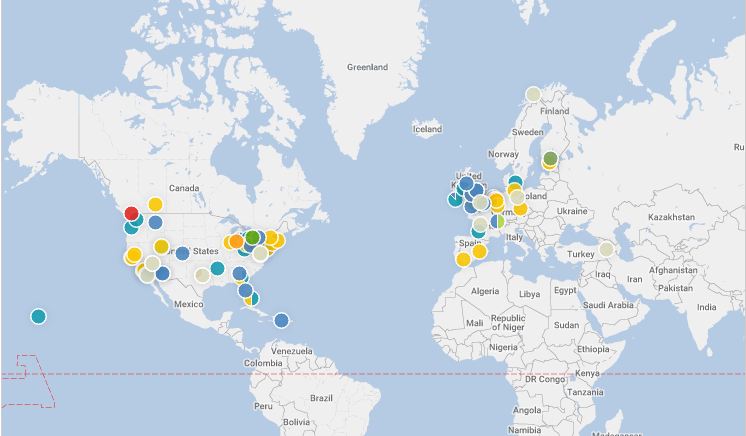Select the Canada country label
This screenshot has height=436, width=746.
pyautogui.click(x=184, y=188)
